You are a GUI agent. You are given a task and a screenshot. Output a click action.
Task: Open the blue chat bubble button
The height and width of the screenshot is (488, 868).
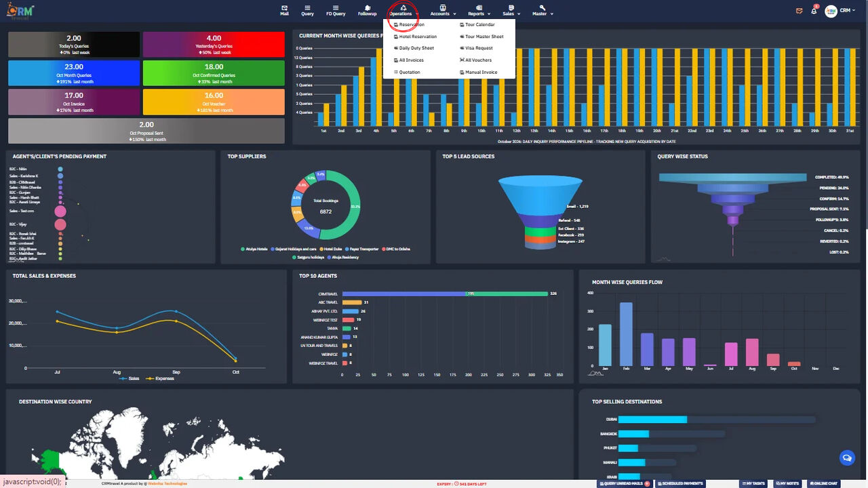tap(846, 458)
